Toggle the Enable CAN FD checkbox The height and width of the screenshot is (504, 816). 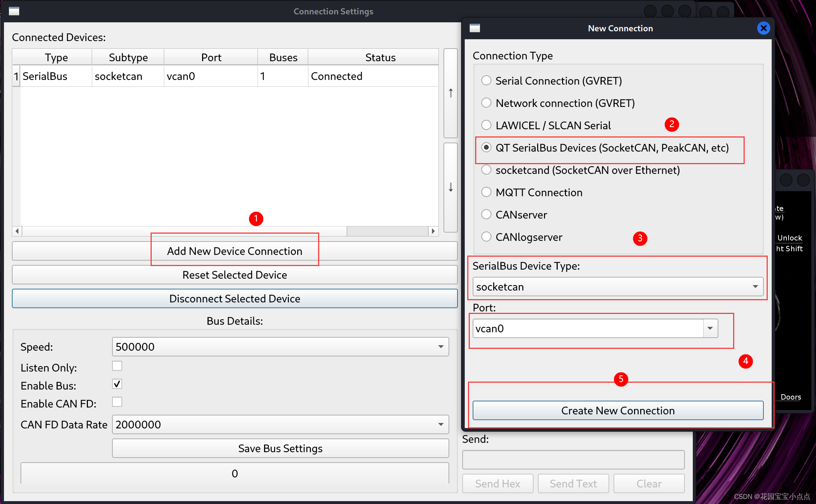click(117, 402)
